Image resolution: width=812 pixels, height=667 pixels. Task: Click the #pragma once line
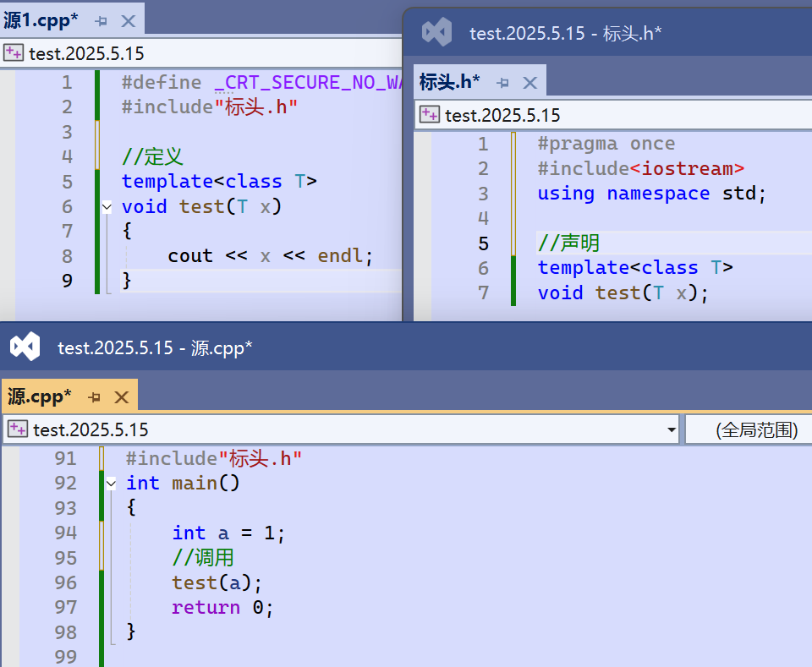(606, 144)
